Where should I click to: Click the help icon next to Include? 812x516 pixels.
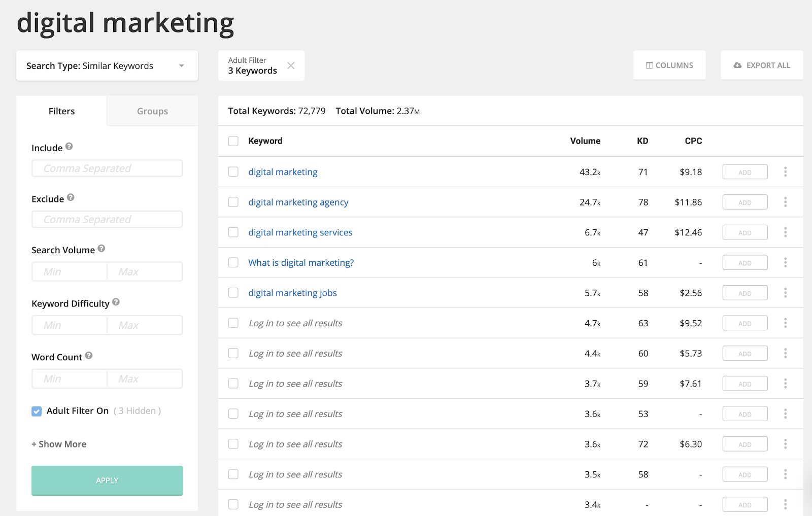[x=69, y=147]
